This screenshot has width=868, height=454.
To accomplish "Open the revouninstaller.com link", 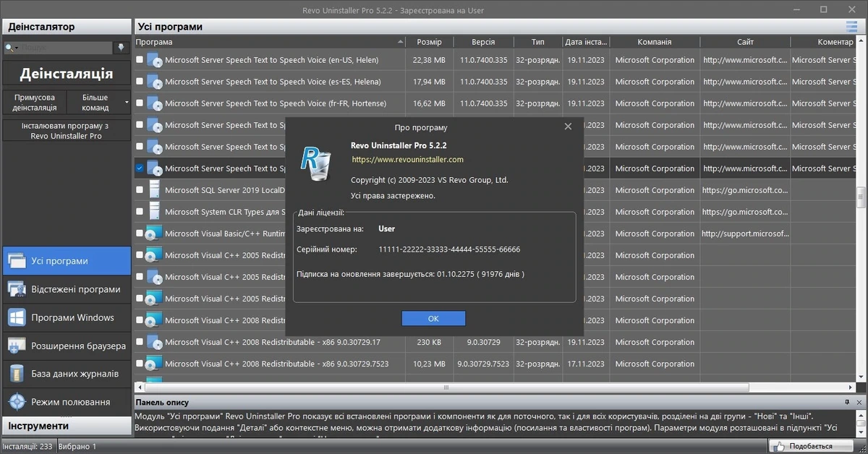I will pos(408,159).
